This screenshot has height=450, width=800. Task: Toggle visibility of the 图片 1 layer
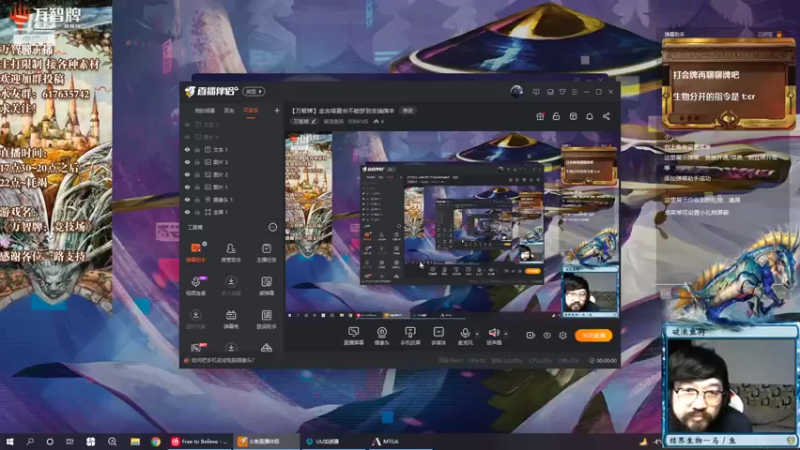(187, 187)
